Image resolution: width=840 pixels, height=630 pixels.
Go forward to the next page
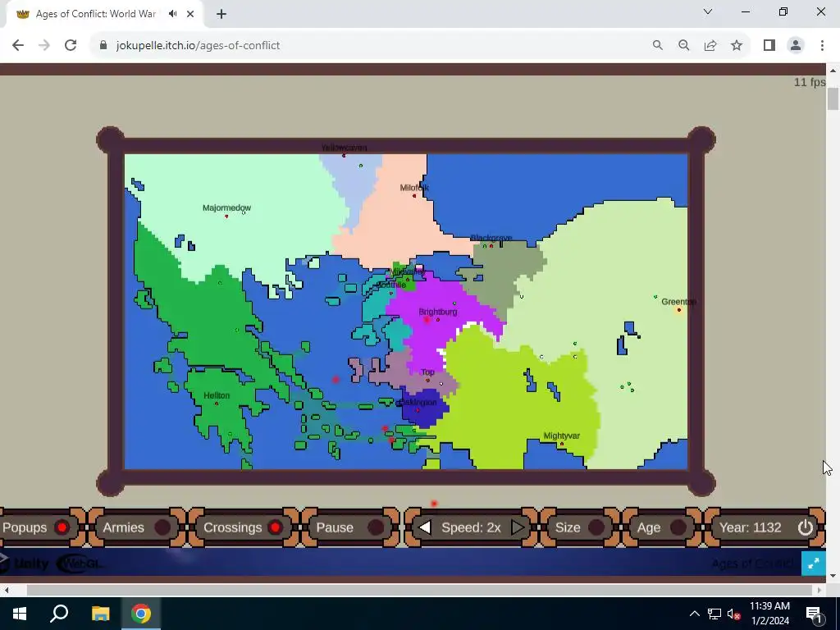(44, 46)
